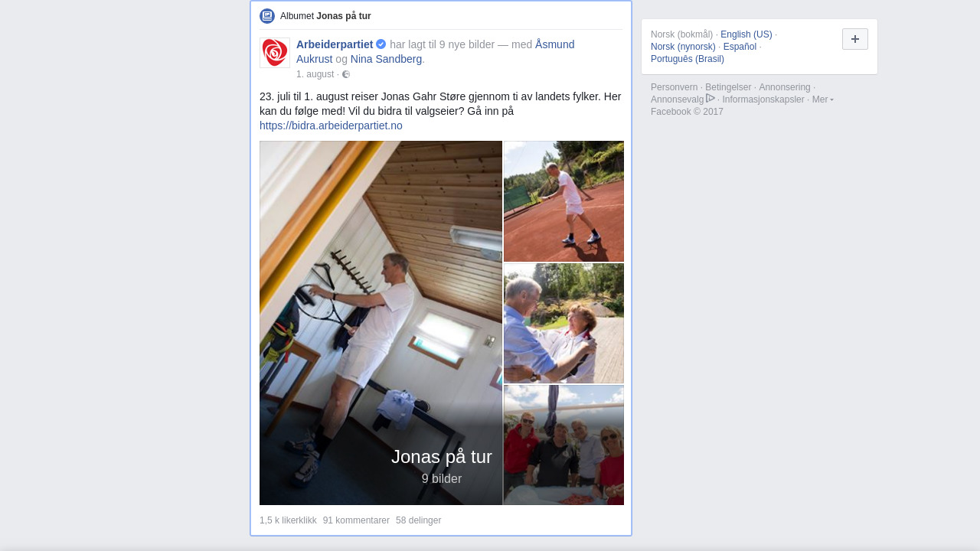The image size is (980, 551).
Task: Open the group photo on boat thumbnail
Action: tap(563, 445)
